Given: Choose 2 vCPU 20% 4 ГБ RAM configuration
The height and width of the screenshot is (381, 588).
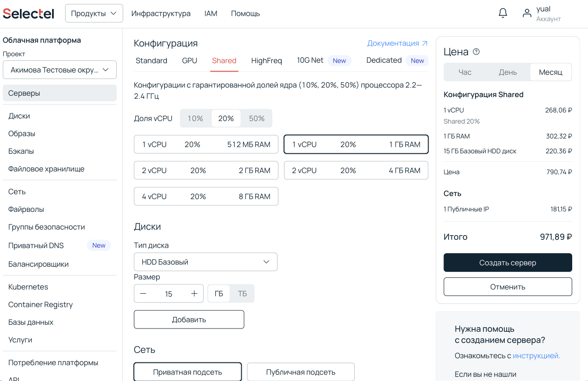Looking at the screenshot, I should point(356,171).
